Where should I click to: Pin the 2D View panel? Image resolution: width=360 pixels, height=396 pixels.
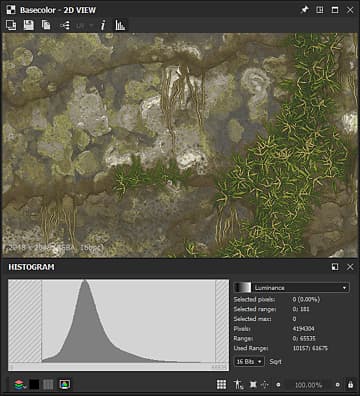pos(304,10)
